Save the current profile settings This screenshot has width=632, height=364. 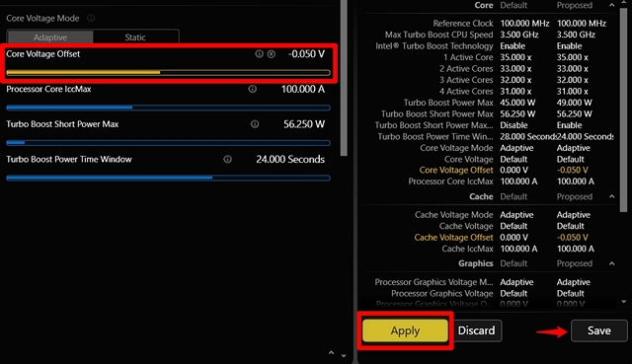[x=599, y=330]
